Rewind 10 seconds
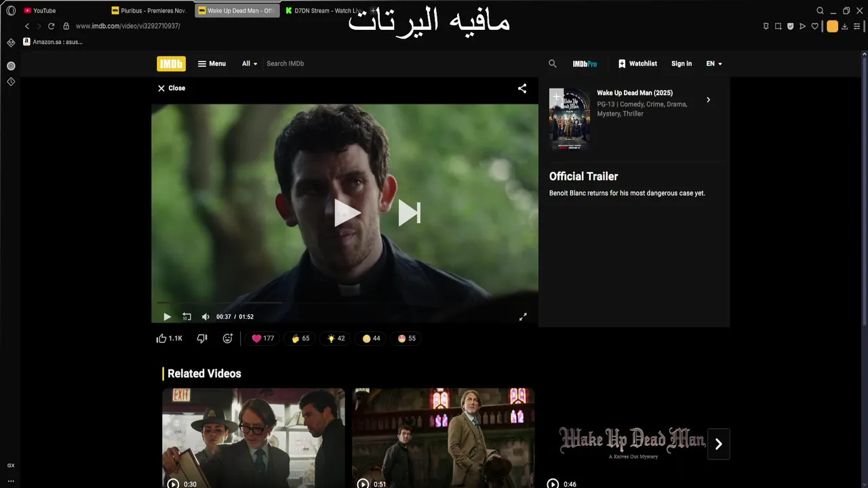Screen dimensions: 868x488 pyautogui.click(x=186, y=317)
